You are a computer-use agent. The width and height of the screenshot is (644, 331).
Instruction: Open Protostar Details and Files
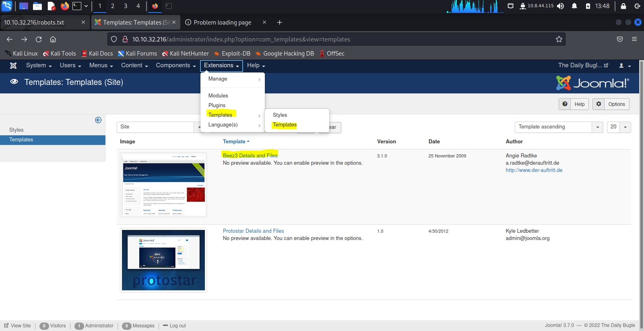pos(254,231)
